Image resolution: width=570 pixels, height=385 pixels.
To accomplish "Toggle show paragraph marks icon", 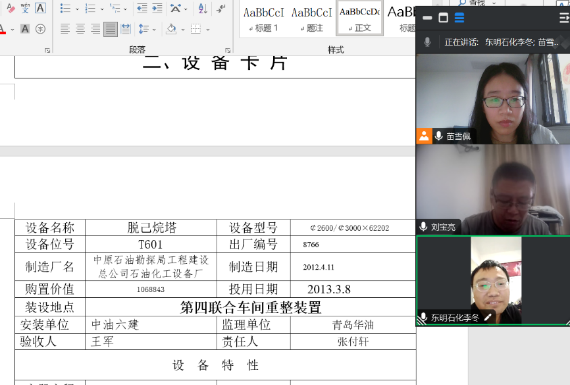I will point(221,8).
